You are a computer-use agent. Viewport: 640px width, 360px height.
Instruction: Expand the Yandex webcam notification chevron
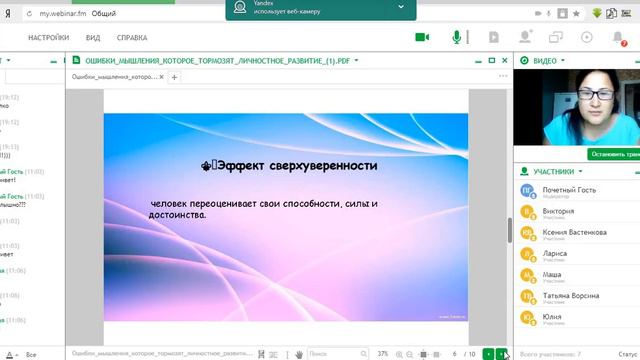tap(401, 7)
